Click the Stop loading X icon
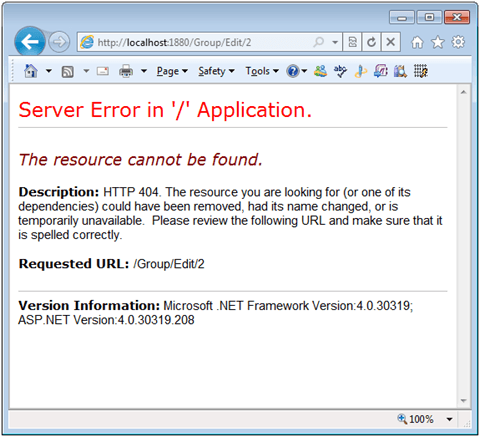This screenshot has height=437, width=480. pos(391,42)
